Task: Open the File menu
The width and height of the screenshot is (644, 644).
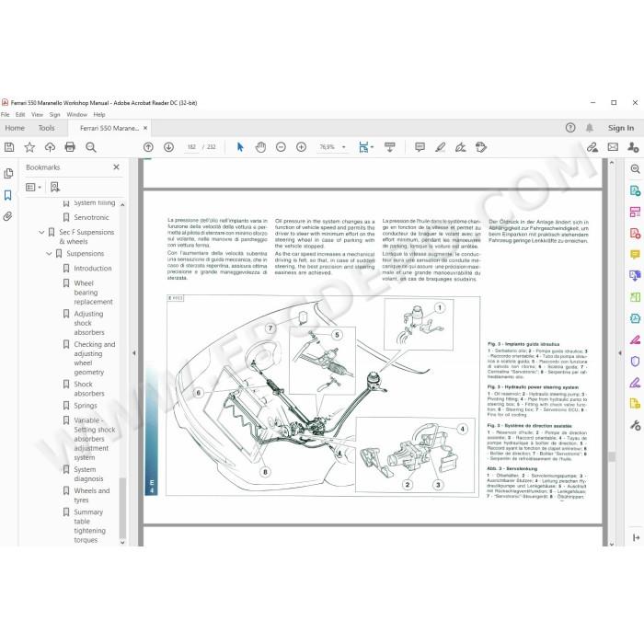Action: [x=5, y=115]
